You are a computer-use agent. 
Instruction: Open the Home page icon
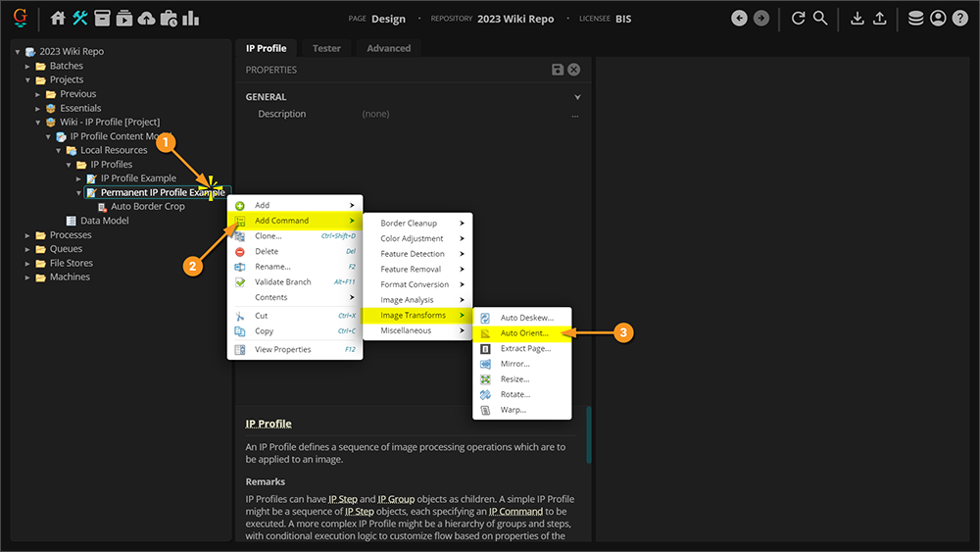[x=58, y=18]
